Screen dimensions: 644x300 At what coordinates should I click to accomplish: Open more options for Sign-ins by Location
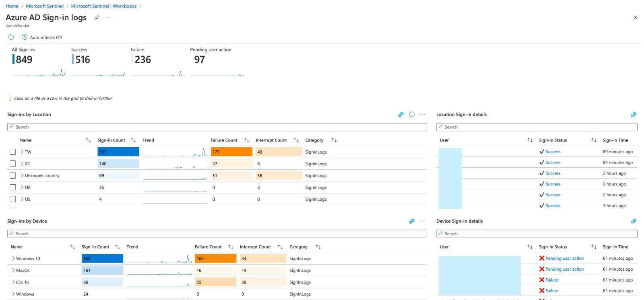[423, 114]
